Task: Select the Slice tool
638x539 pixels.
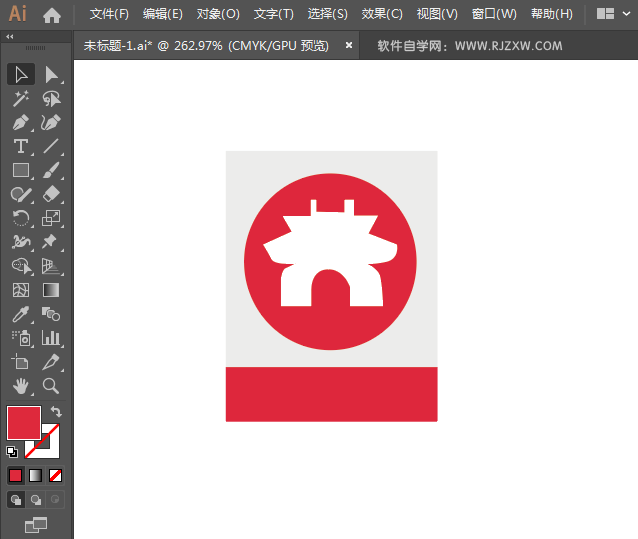Action: click(51, 362)
